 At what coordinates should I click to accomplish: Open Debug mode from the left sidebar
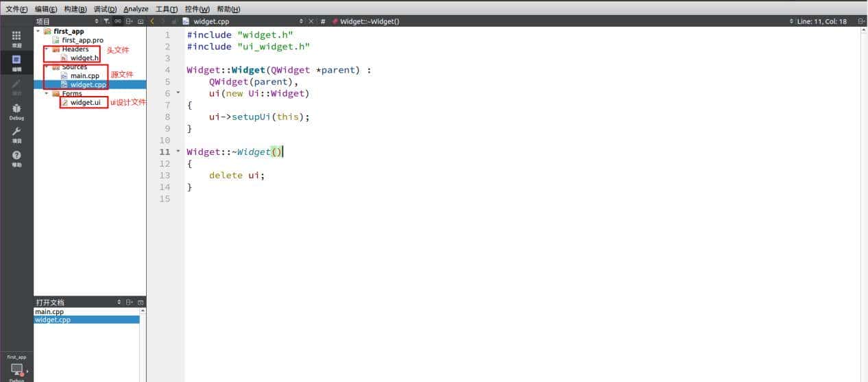(16, 111)
